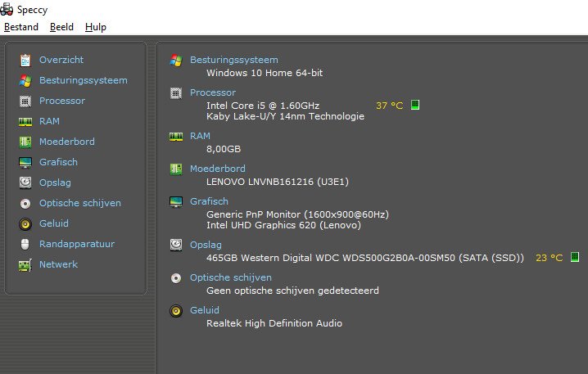Go to Randapparatuur section in sidebar
The image size is (588, 374).
(77, 244)
